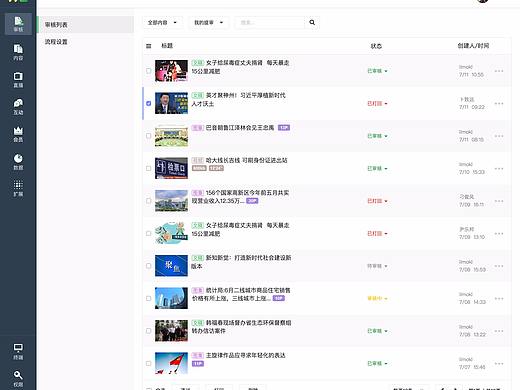The height and width of the screenshot is (390, 520).
Task: Open thumbnail of 英才聚神州 article
Action: pyautogui.click(x=171, y=103)
